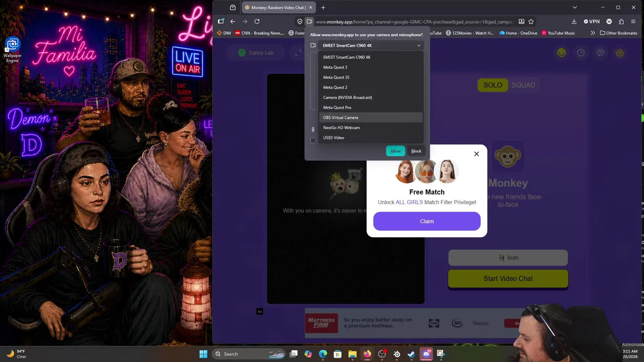Viewport: 644px width, 362px height.
Task: Install the site as an app from address bar
Action: [521, 22]
